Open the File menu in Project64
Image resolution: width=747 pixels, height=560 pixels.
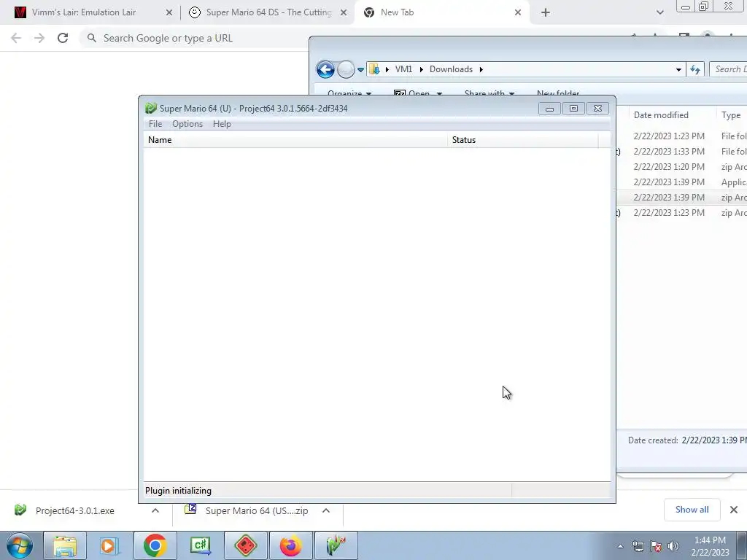click(x=155, y=124)
